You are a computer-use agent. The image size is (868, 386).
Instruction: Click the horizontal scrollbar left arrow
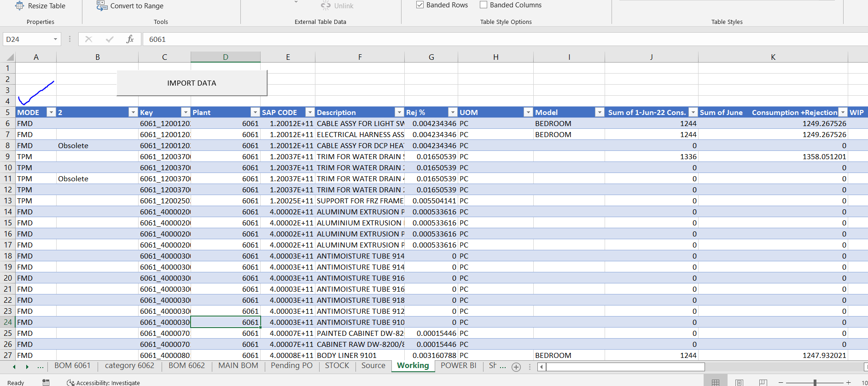tap(542, 367)
